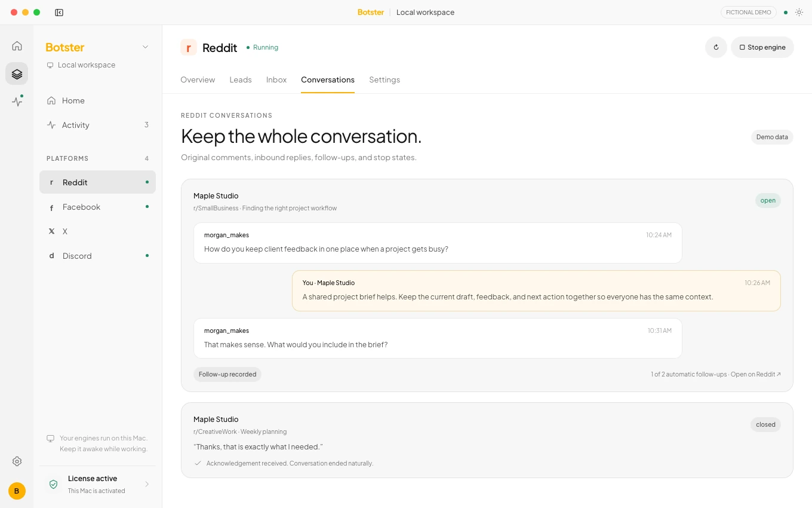812x508 pixels.
Task: Click the checkmark icon in closed conversation
Action: (198, 463)
